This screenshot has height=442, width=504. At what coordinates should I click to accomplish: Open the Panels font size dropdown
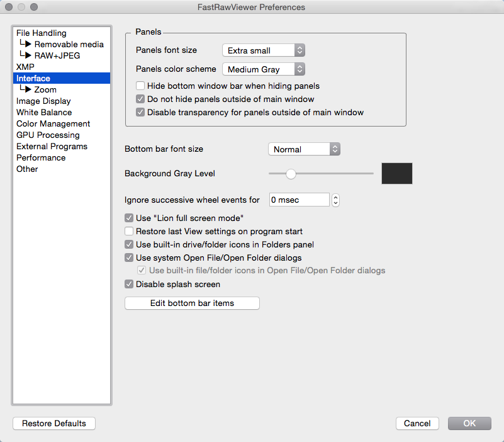click(264, 50)
